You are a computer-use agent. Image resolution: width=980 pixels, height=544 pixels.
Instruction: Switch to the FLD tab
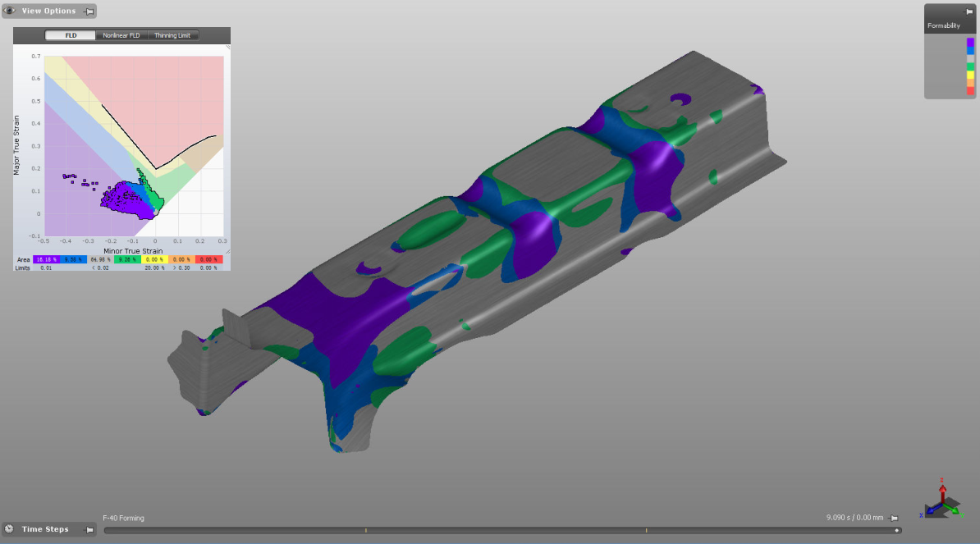coord(71,35)
